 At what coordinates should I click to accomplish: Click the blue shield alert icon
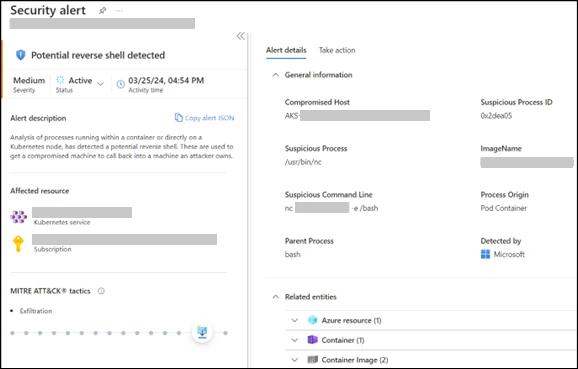click(x=21, y=55)
